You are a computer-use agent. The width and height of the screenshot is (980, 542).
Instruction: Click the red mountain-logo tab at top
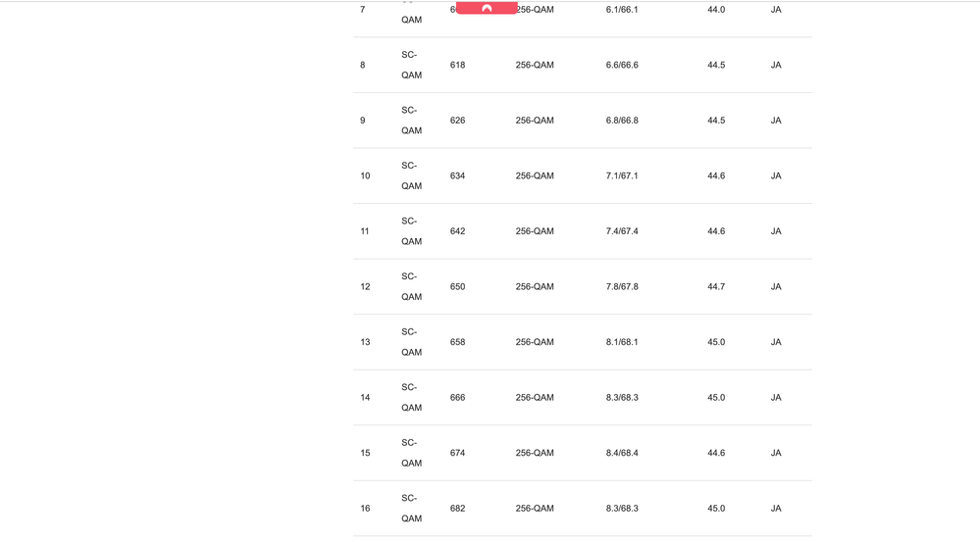point(487,8)
